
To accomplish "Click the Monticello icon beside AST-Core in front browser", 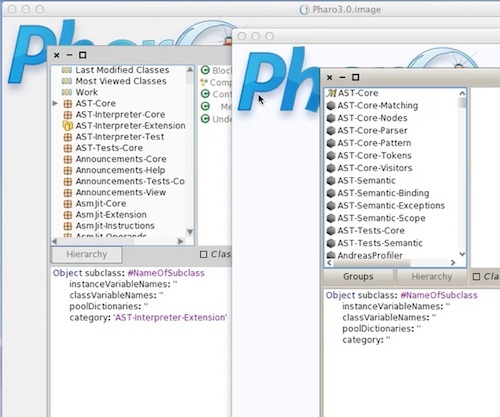I will (331, 93).
